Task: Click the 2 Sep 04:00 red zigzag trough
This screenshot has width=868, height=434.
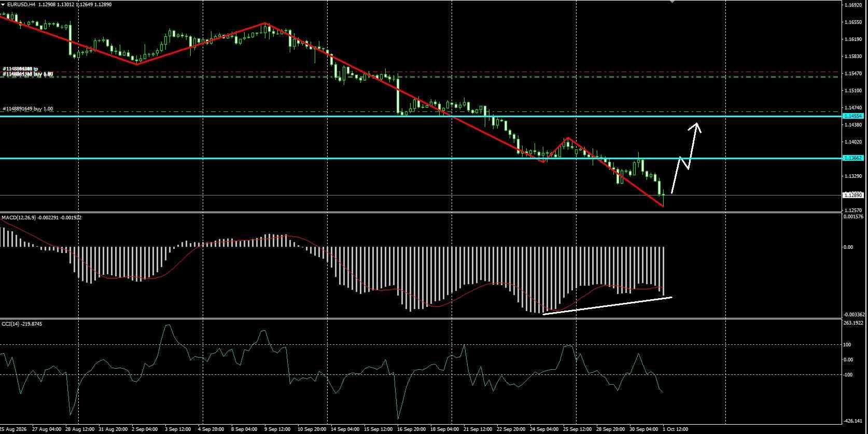Action: (x=136, y=64)
